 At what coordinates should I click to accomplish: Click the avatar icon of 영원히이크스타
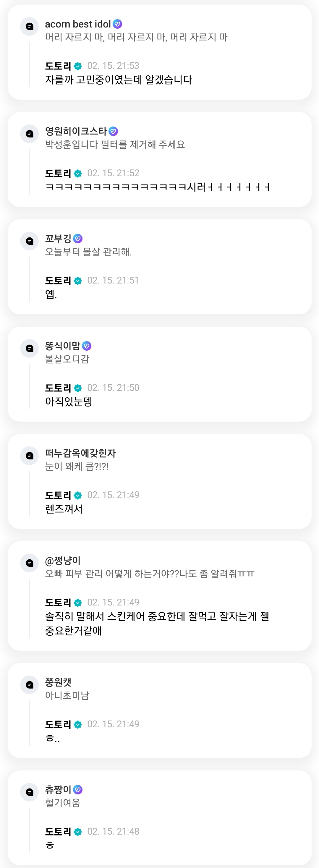coord(30,133)
